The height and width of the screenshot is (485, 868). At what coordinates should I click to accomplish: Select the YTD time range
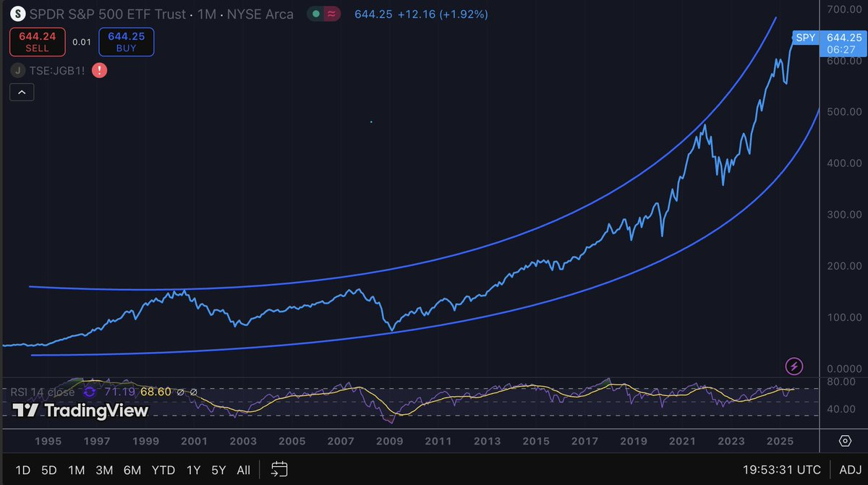pyautogui.click(x=163, y=470)
